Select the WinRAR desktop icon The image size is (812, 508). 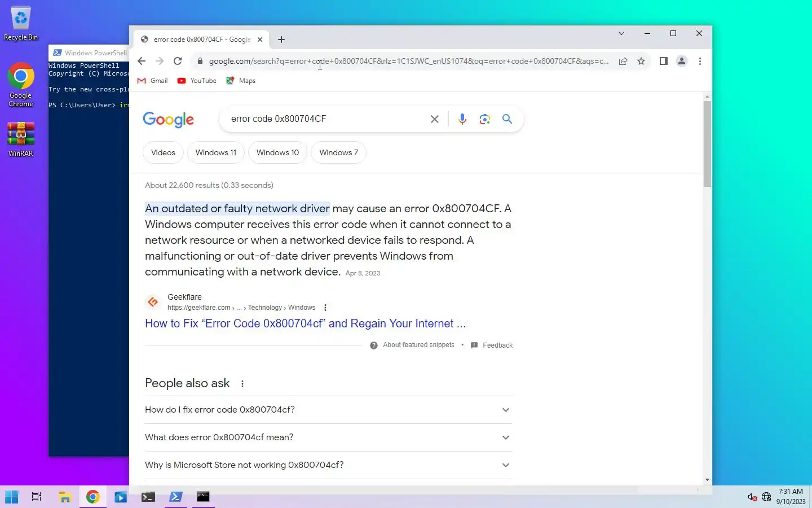click(21, 139)
